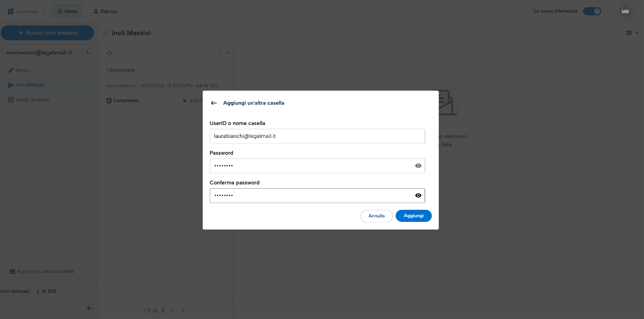Click the UserID o nome casella field
The image size is (644, 319).
[317, 136]
